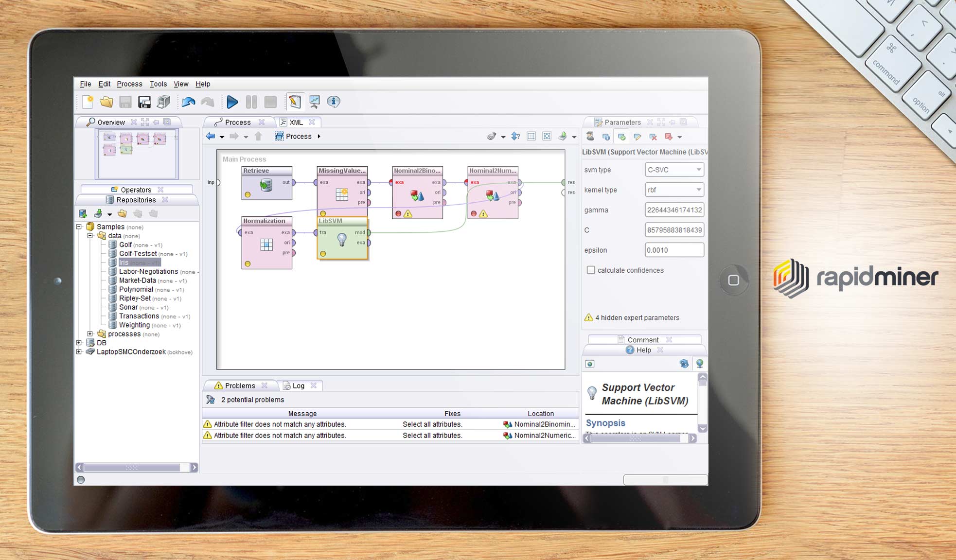Click the Undo arrow icon
Viewport: 956px width, 560px height.
[188, 102]
